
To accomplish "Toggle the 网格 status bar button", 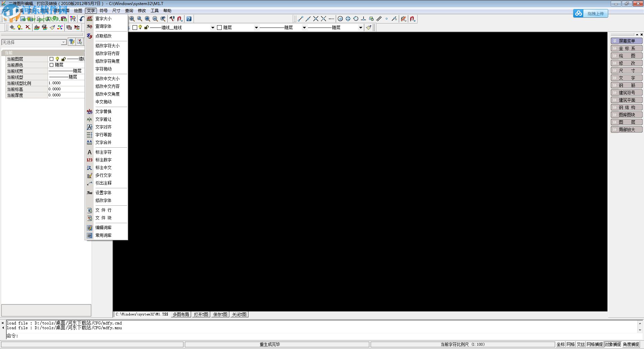I will coord(571,344).
